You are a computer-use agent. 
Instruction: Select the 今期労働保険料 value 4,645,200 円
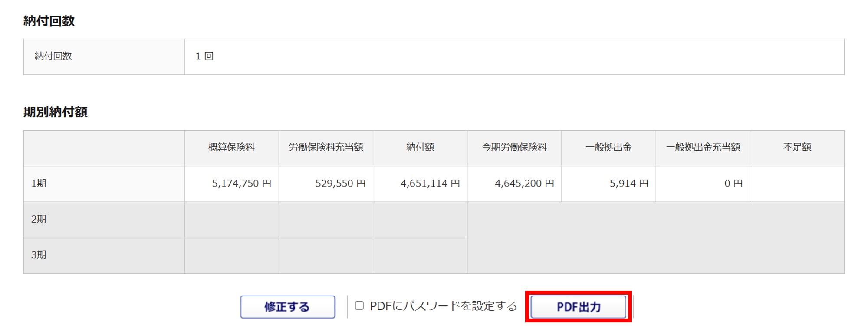pyautogui.click(x=524, y=184)
